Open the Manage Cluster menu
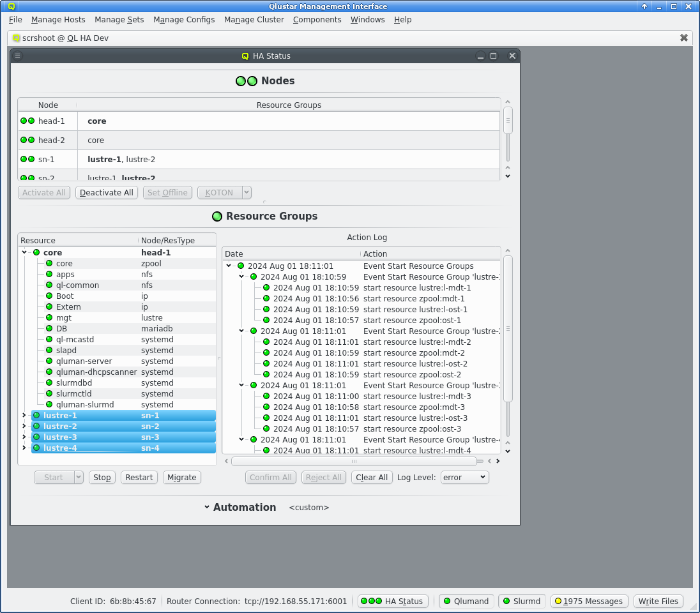The width and height of the screenshot is (700, 613). (254, 20)
